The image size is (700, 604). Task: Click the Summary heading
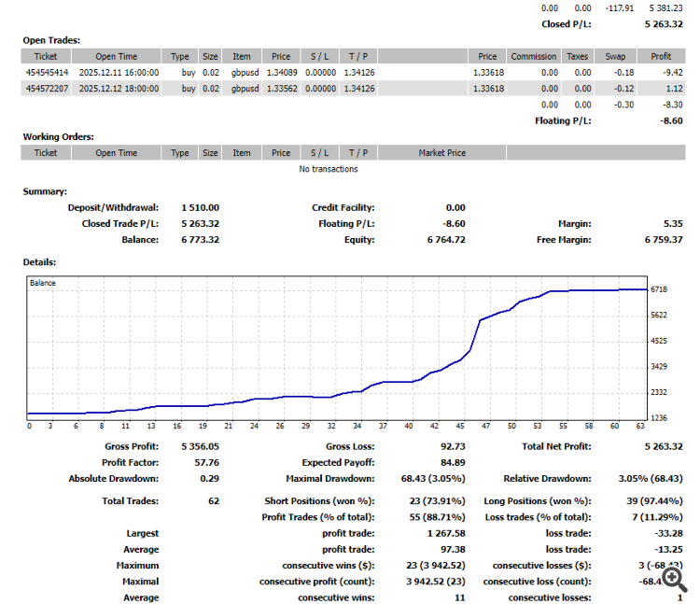click(x=45, y=191)
